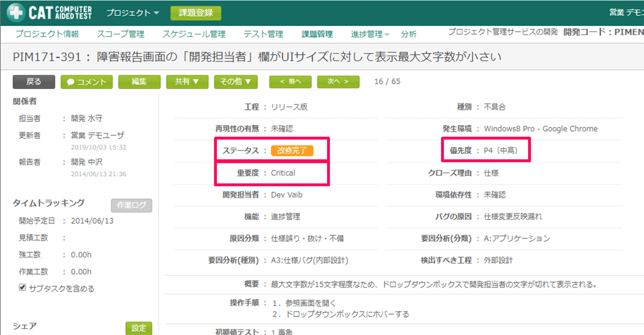Click the 外部設計 detection process value
The height and width of the screenshot is (335, 644).
[498, 260]
